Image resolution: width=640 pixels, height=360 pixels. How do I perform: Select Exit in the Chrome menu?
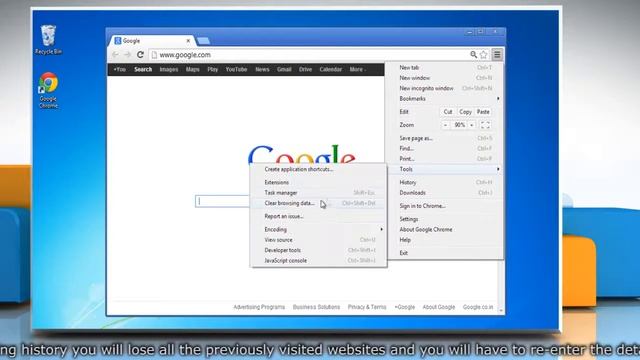445,253
